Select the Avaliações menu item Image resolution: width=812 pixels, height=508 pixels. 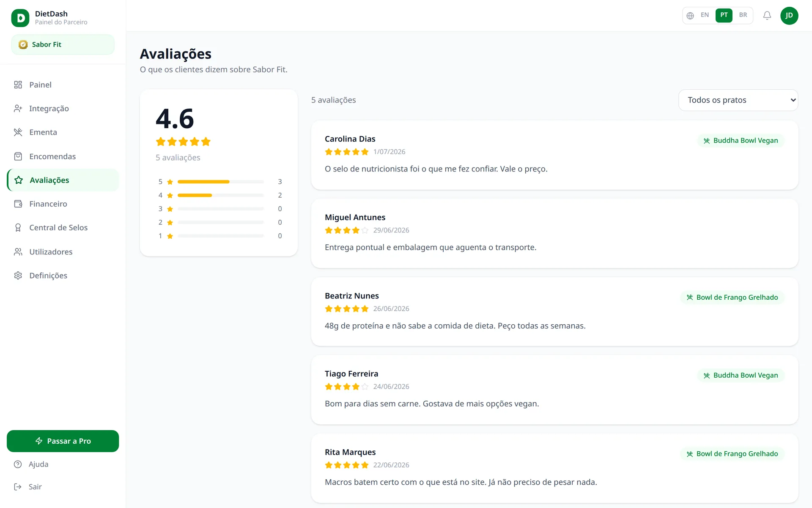pos(63,180)
